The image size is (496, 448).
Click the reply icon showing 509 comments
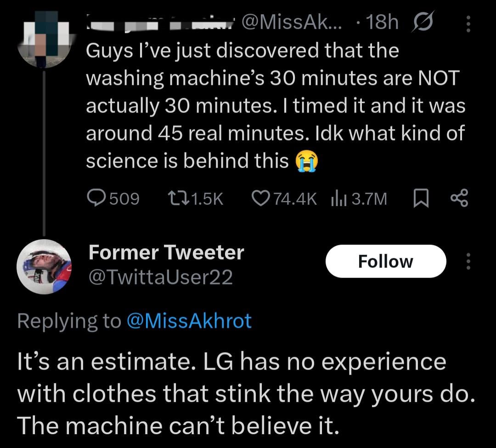96,198
